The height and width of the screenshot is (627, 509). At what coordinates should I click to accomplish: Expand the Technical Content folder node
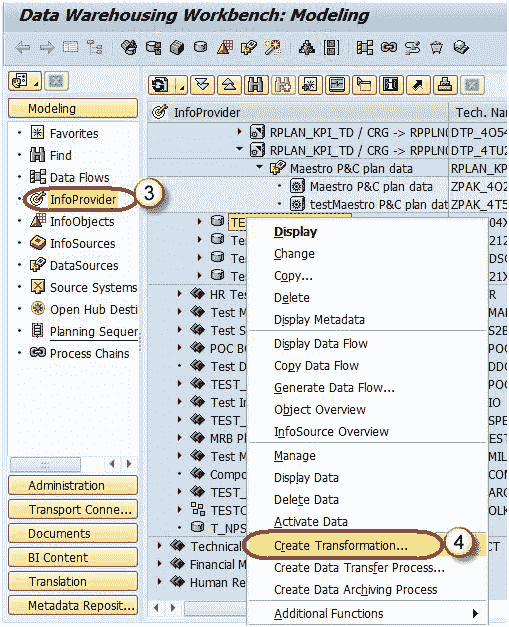click(160, 545)
